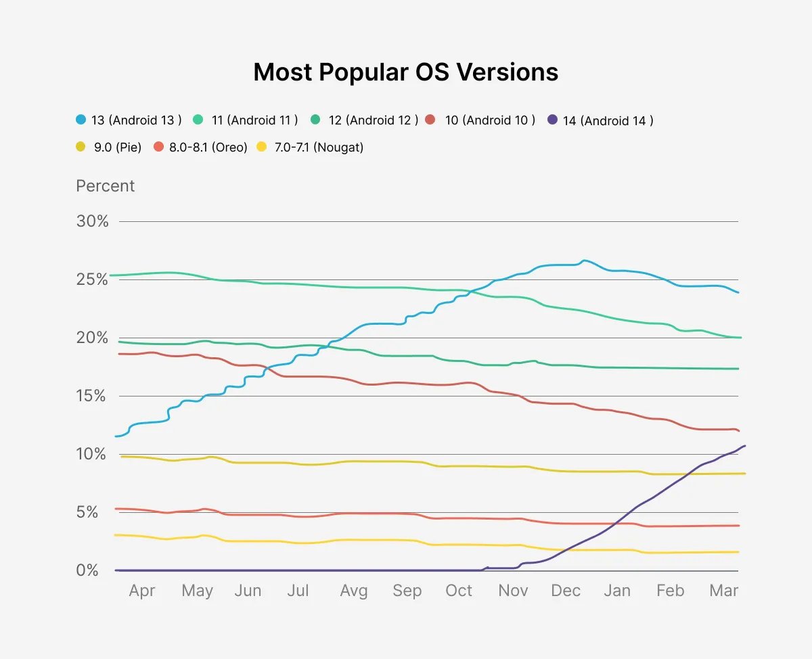Click the purple Android 14 legend dot
The height and width of the screenshot is (659, 812).
click(x=552, y=120)
